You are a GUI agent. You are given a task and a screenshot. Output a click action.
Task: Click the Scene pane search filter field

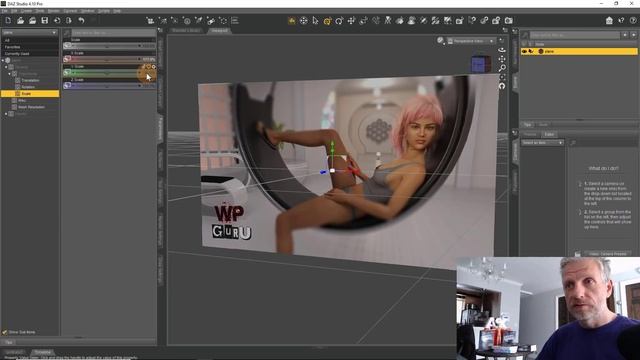coord(574,36)
